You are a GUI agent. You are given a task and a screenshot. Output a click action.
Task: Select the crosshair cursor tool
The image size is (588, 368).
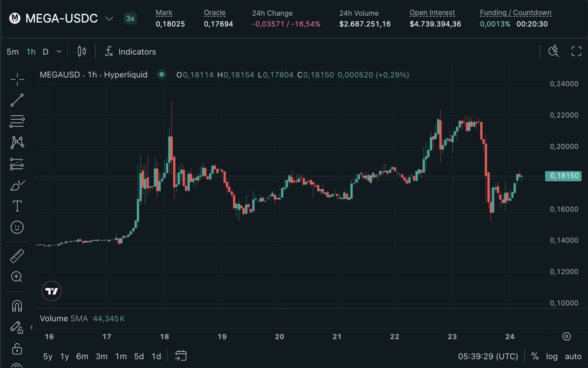coord(17,78)
